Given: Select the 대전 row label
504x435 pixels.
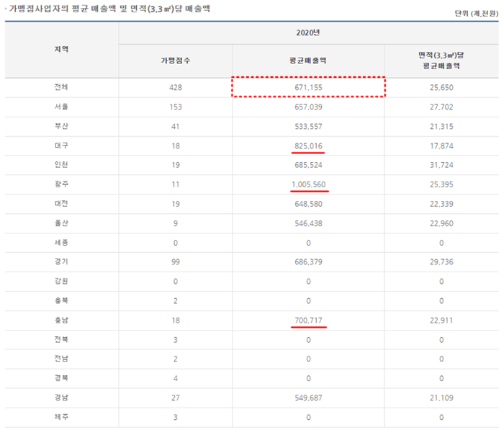Looking at the screenshot, I should click(x=61, y=204).
